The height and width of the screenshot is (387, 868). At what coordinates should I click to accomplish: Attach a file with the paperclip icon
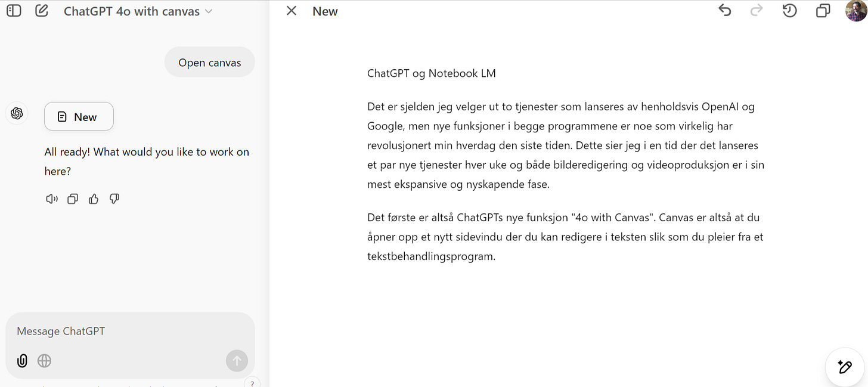pos(23,360)
